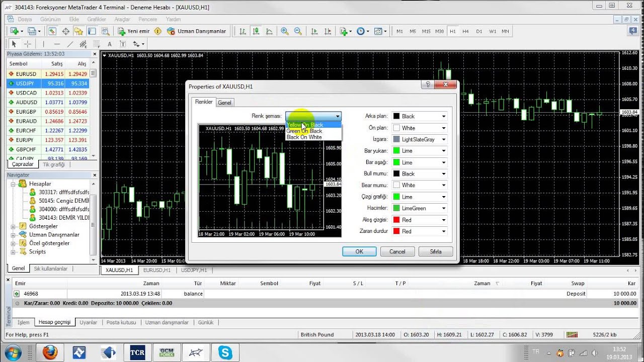Click the Uzman Danışmanlar toolbar button
Image resolution: width=644 pixels, height=362 pixels.
coord(197,31)
